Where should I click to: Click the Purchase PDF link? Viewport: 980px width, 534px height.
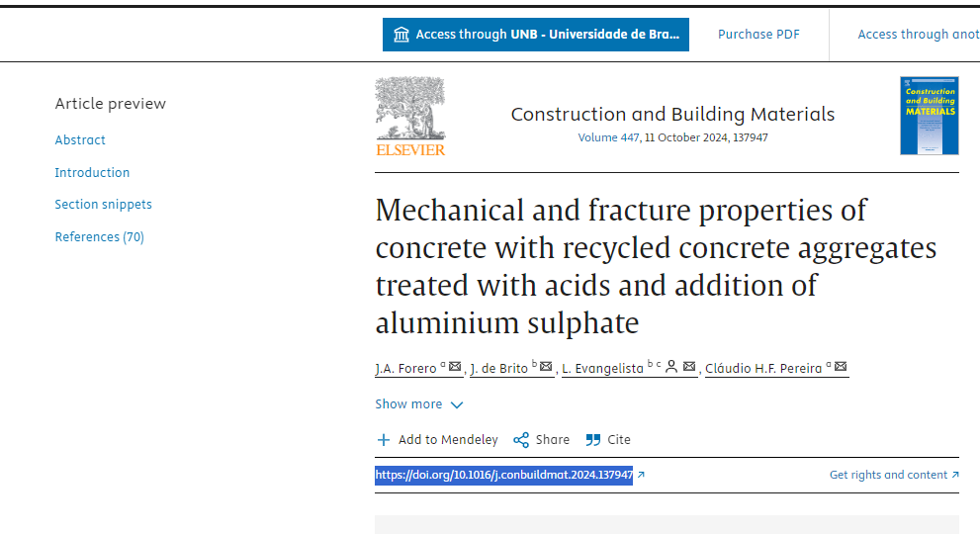pyautogui.click(x=758, y=35)
